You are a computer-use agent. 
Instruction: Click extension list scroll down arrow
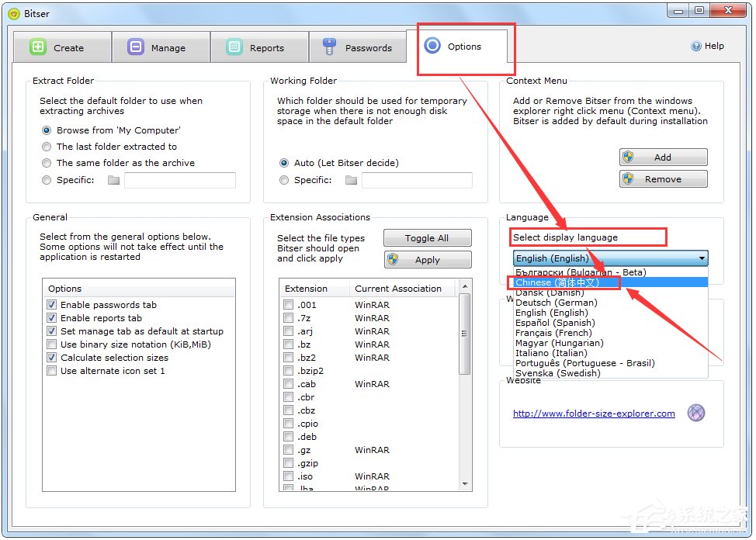[465, 483]
